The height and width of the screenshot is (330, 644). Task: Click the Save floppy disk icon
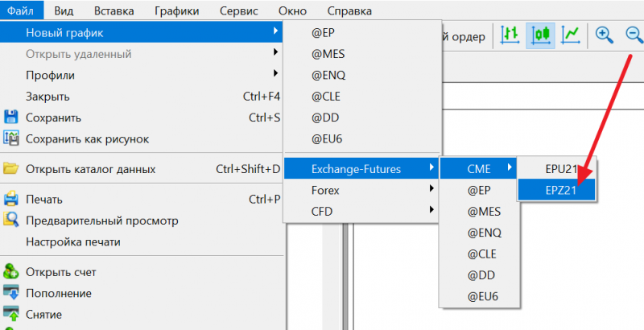point(11,118)
